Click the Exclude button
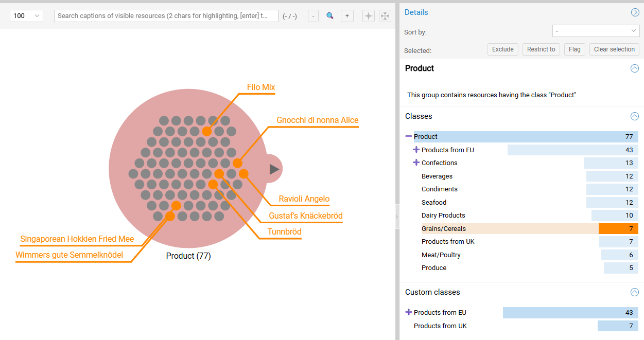 pyautogui.click(x=502, y=49)
